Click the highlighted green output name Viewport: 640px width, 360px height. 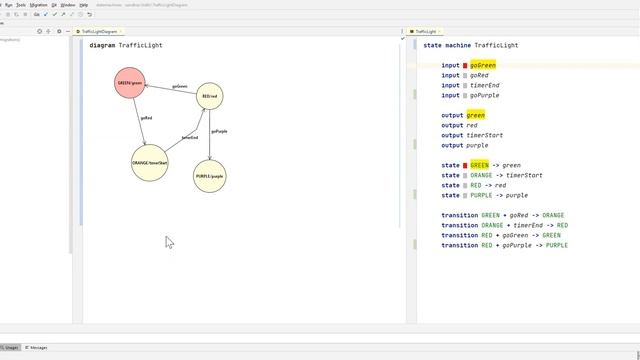click(476, 115)
